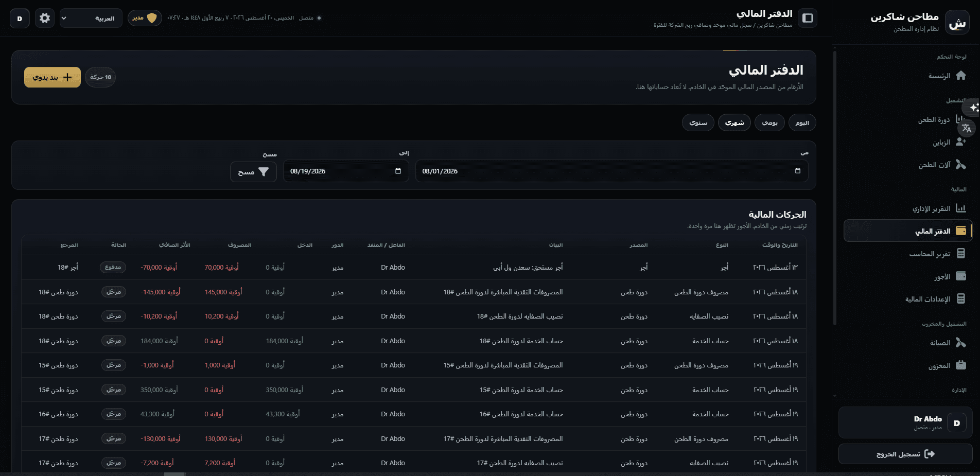Image resolution: width=980 pixels, height=476 pixels.
Task: Click the translate icon at sidebar edge
Action: [x=966, y=128]
